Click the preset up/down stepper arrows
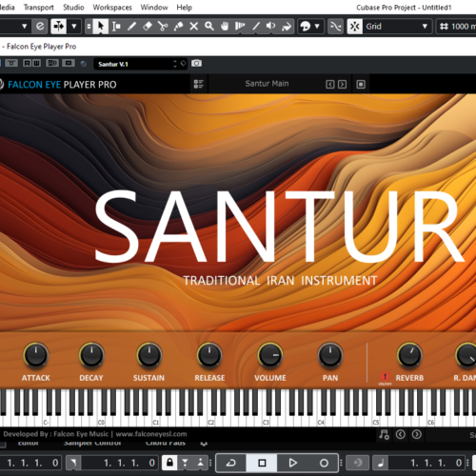 click(175, 64)
